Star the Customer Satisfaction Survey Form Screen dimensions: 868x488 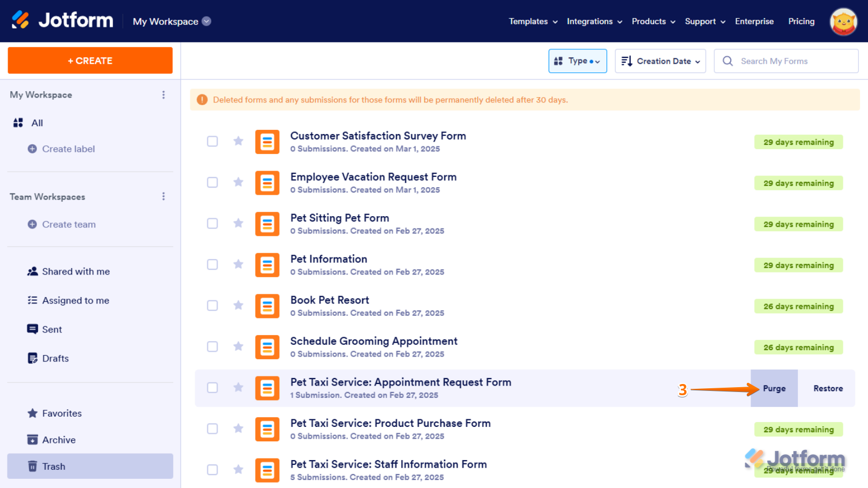coord(238,141)
